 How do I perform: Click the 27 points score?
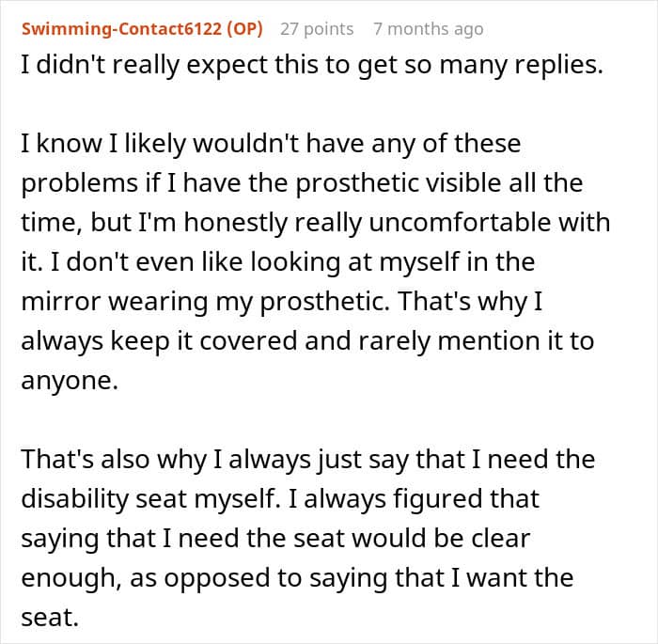click(317, 29)
